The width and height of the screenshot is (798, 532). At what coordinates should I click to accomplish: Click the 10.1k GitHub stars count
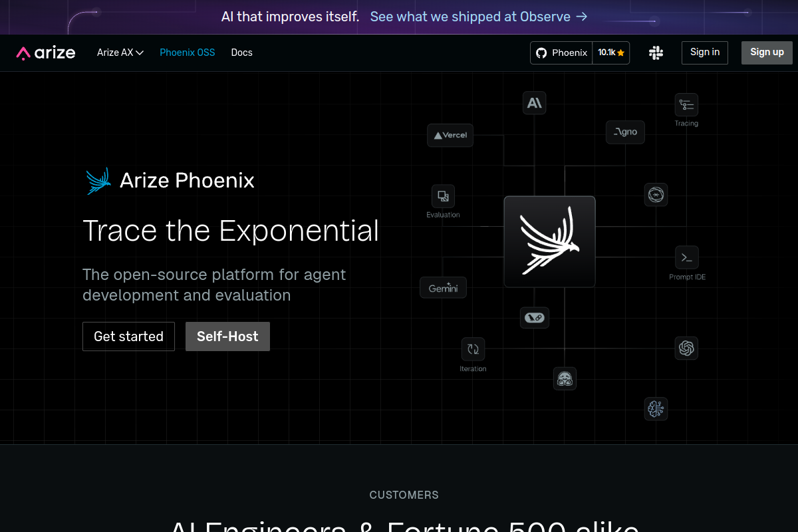(611, 53)
